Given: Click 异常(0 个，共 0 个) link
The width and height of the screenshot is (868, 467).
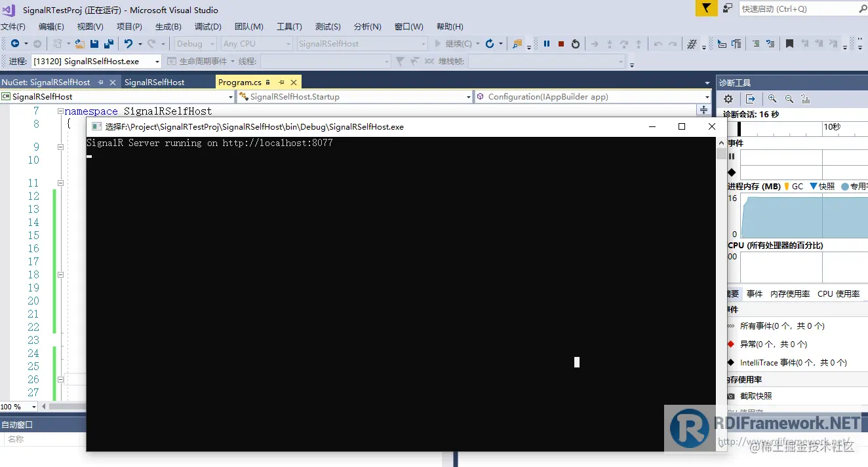Looking at the screenshot, I should 774,345.
